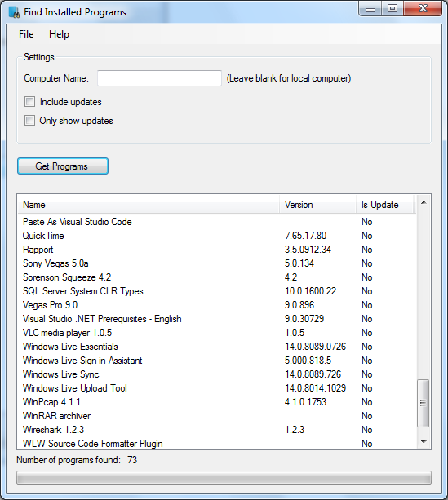Click the vertical scrollbar thumb
This screenshot has width=448, height=500.
pos(423,403)
